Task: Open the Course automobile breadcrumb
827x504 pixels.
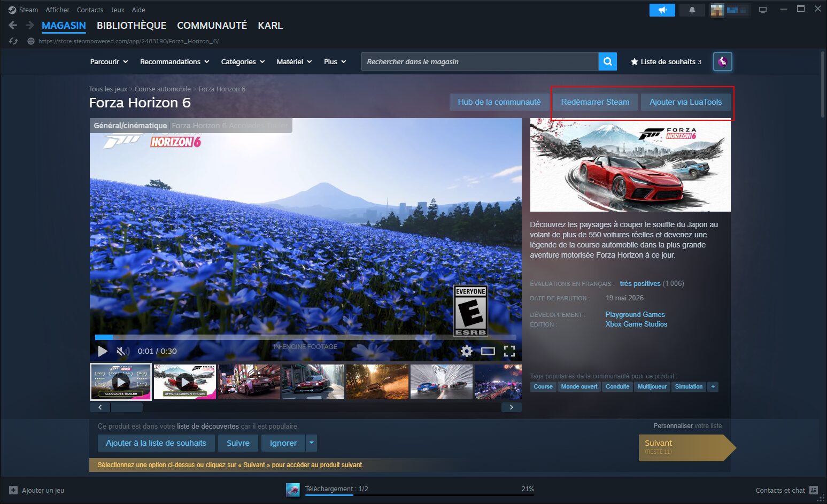Action: click(163, 89)
